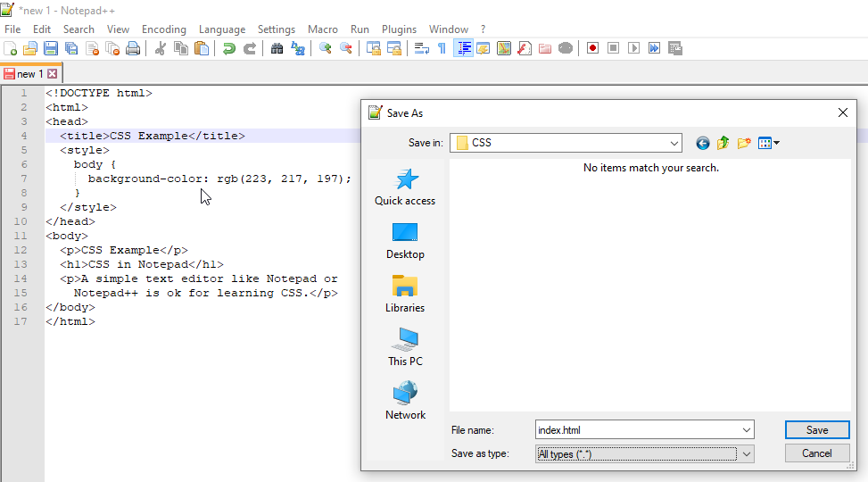The width and height of the screenshot is (868, 482).
Task: Click the Zoom In magnifier icon
Action: coord(326,49)
